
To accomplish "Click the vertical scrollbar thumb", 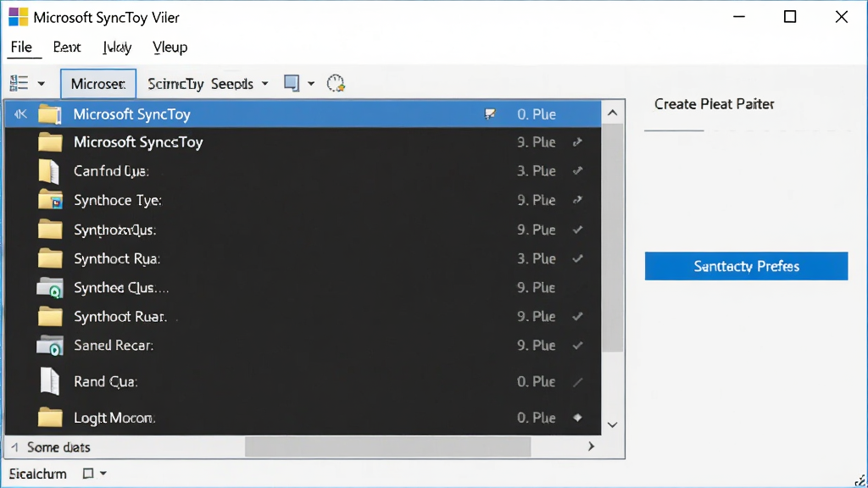I will 612,238.
